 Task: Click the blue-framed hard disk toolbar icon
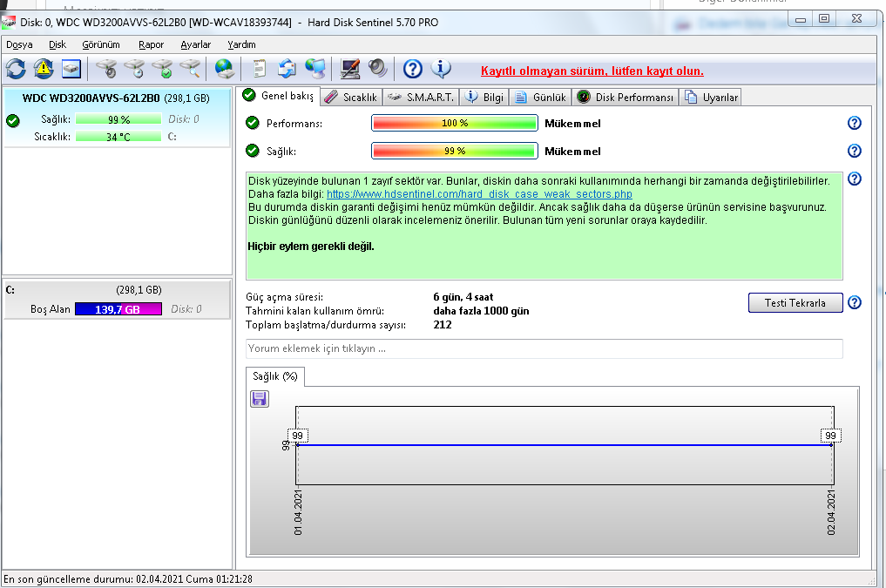click(71, 70)
